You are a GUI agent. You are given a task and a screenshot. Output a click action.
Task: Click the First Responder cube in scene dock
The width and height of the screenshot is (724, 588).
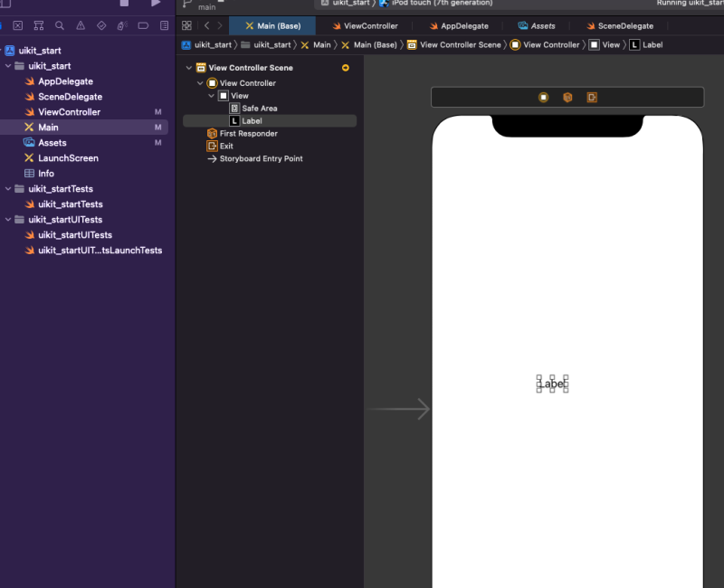(x=567, y=98)
